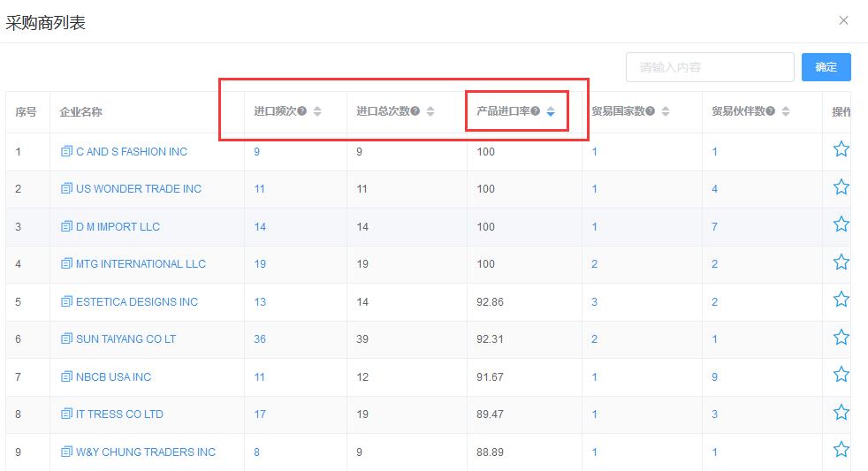Screen dimensions: 868x471
Task: Click help icon next to 进口频次 header
Action: [302, 111]
